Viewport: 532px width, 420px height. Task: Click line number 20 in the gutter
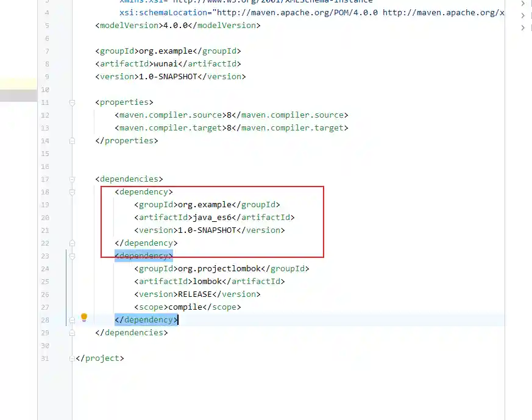coord(45,218)
